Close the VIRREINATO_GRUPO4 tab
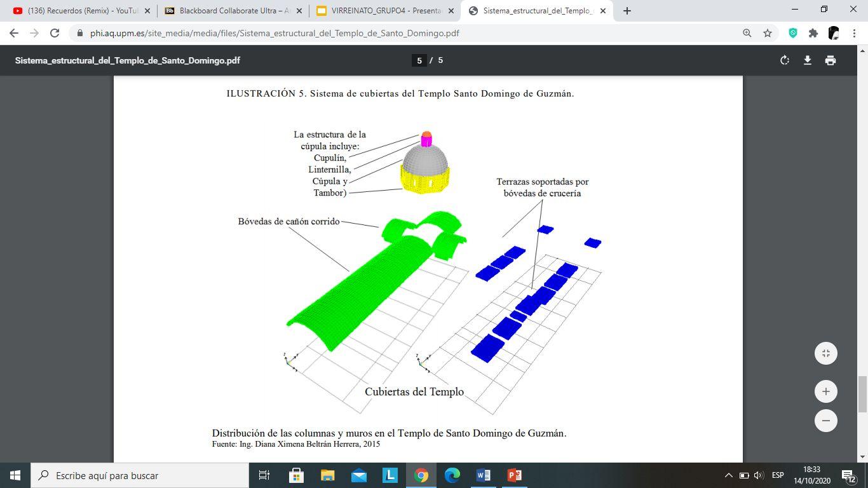 (x=451, y=11)
